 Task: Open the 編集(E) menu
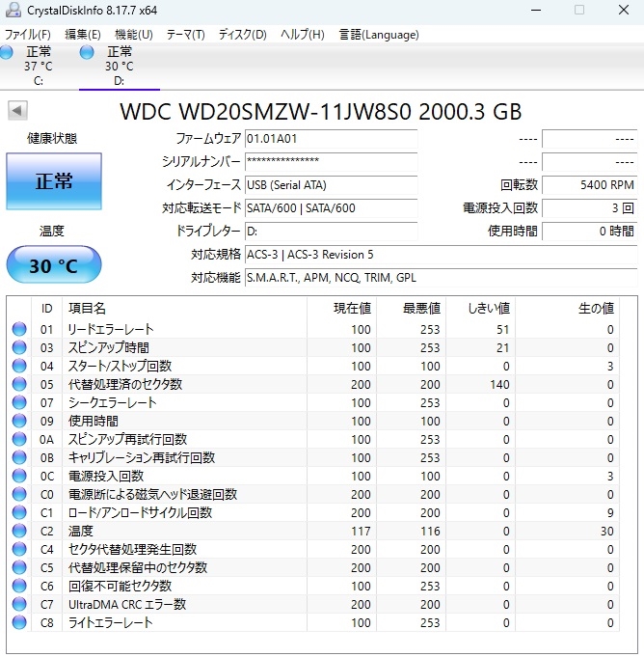click(83, 35)
